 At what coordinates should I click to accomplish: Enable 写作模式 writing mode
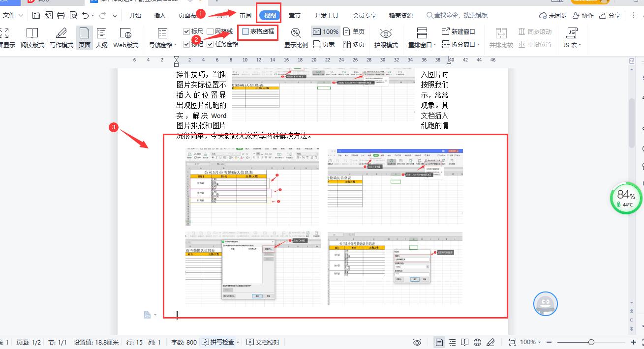pyautogui.click(x=61, y=38)
